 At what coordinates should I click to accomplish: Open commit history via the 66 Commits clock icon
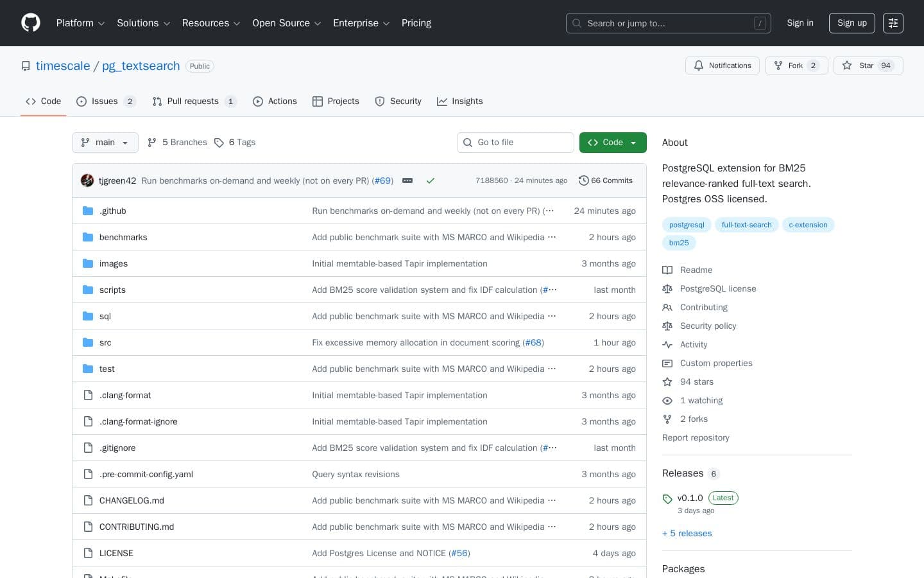click(x=584, y=180)
